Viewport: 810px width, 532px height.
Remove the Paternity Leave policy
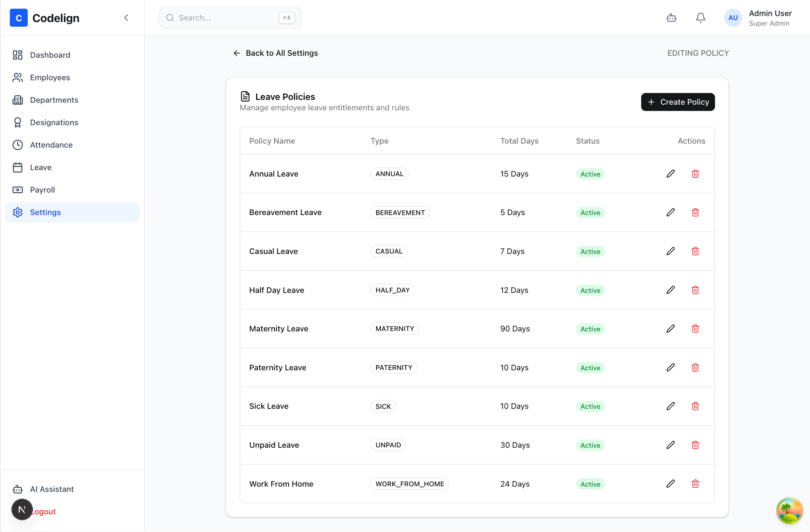[x=695, y=368]
